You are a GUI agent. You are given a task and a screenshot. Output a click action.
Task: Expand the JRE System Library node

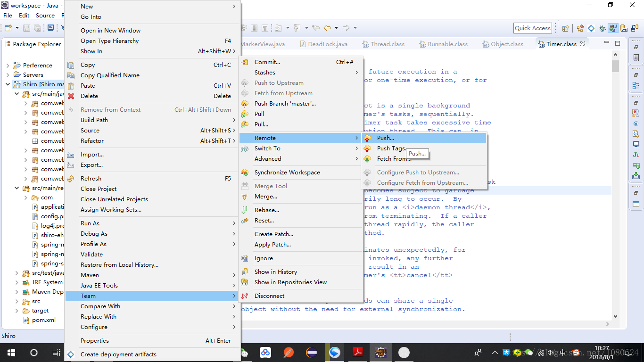17,282
